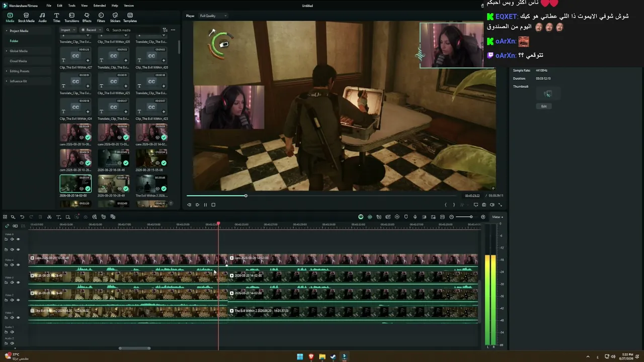
Task: Open the Tools menu
Action: pos(72,6)
